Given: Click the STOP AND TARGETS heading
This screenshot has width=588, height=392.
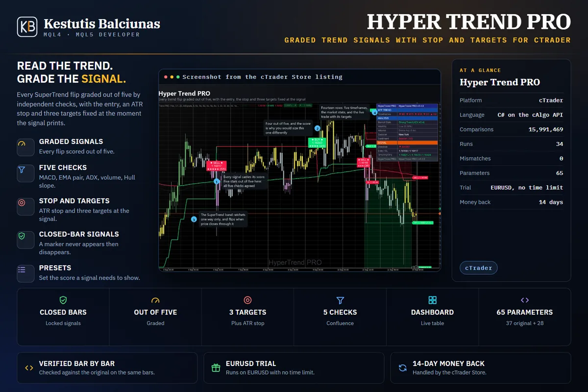Looking at the screenshot, I should pos(74,201).
